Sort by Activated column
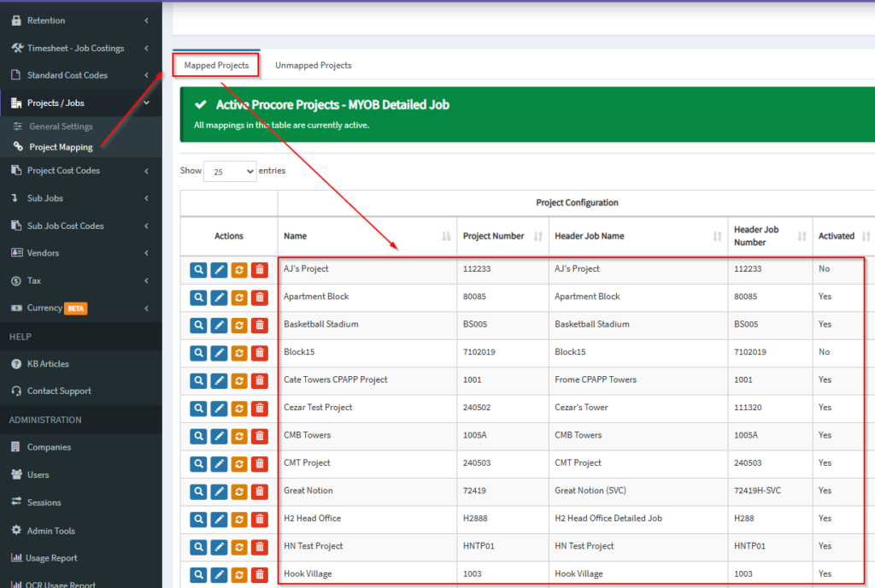 pos(843,236)
